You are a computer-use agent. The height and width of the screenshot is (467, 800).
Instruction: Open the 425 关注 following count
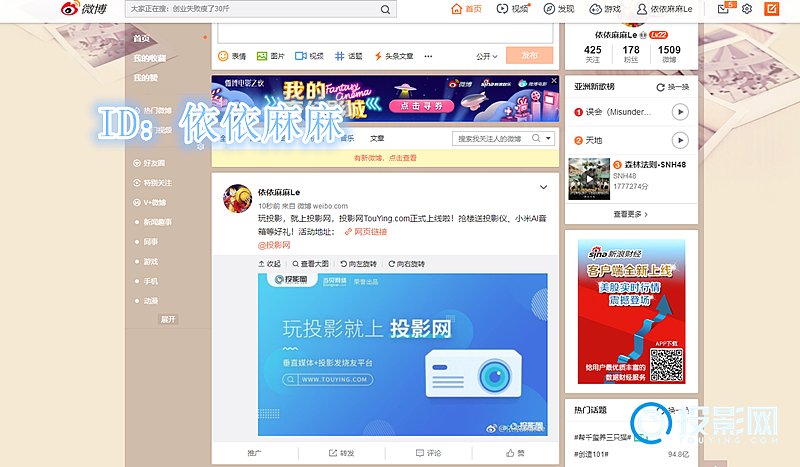[x=592, y=53]
